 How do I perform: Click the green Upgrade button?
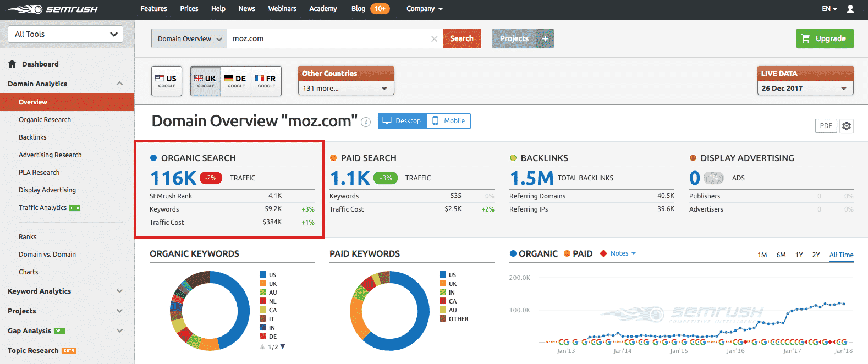825,38
